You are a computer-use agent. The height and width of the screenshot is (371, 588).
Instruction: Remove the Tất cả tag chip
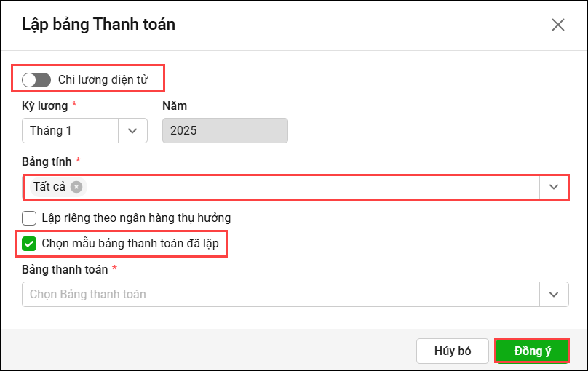pos(76,187)
